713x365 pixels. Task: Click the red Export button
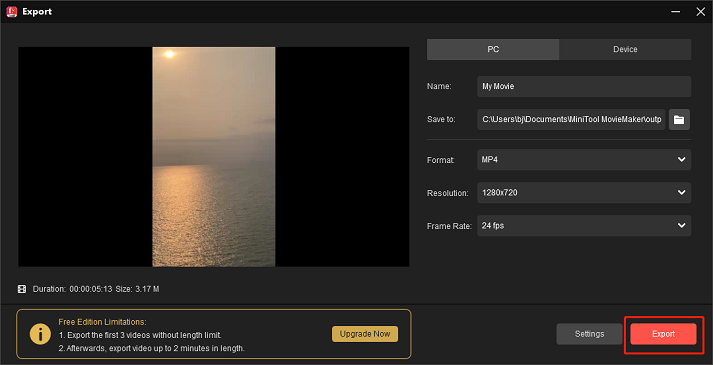(663, 334)
